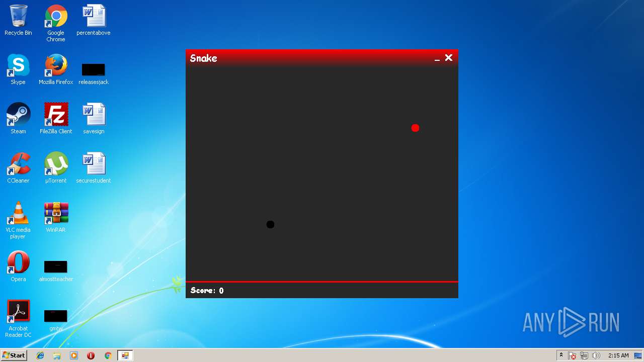Show hidden system tray icons

[561, 355]
